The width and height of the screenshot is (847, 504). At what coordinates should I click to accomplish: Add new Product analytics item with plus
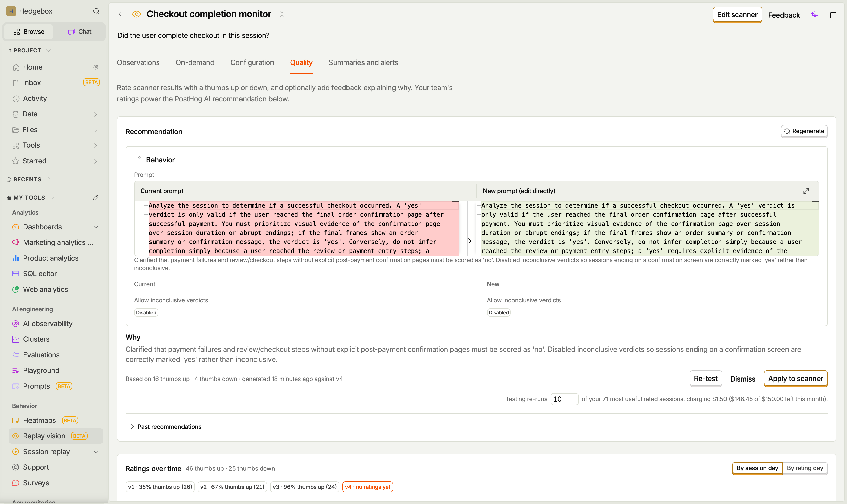96,258
